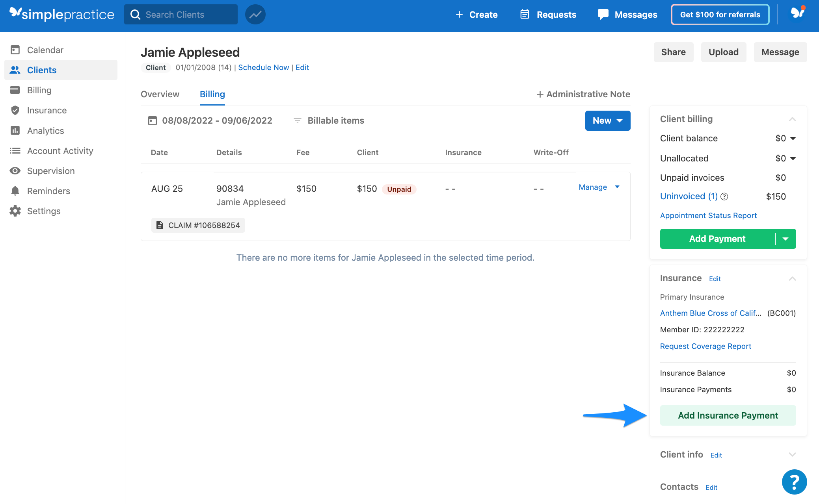Click the Message button
This screenshot has width=819, height=504.
tap(780, 52)
